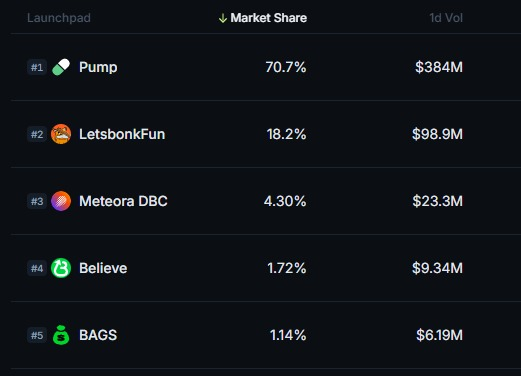Image resolution: width=521 pixels, height=376 pixels.
Task: Select the #1 rank badge
Action: [37, 67]
